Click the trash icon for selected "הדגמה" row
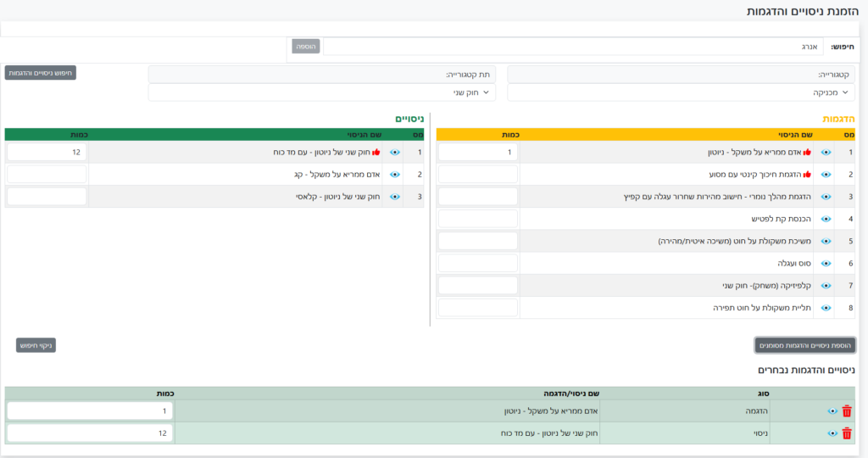 click(847, 411)
